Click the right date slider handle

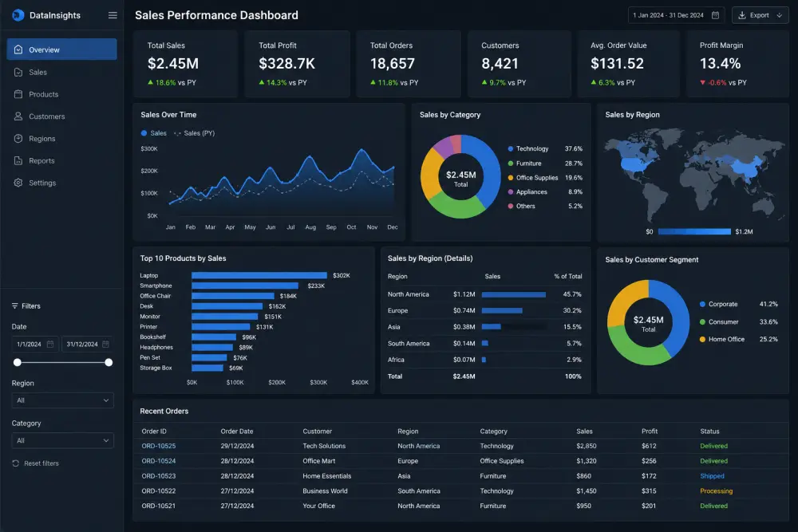coord(109,363)
